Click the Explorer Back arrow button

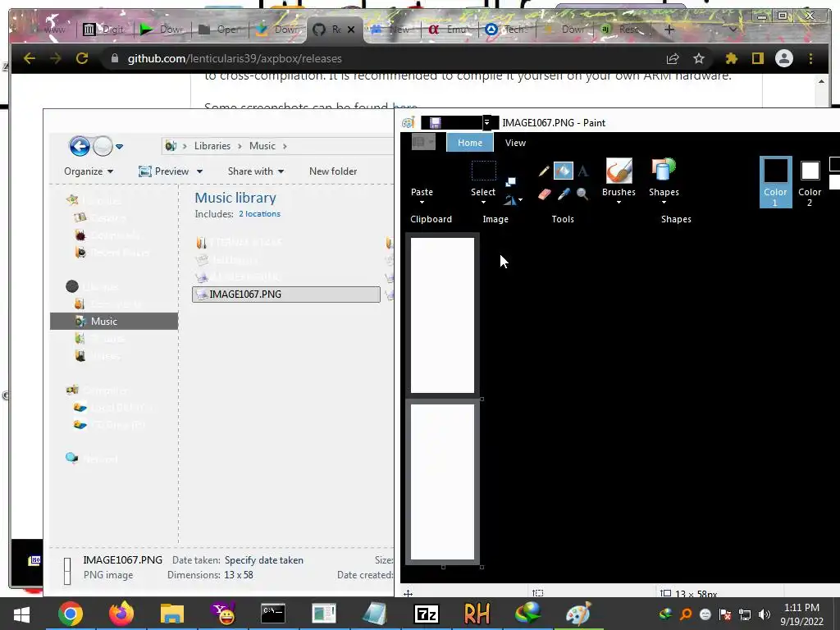tap(80, 146)
